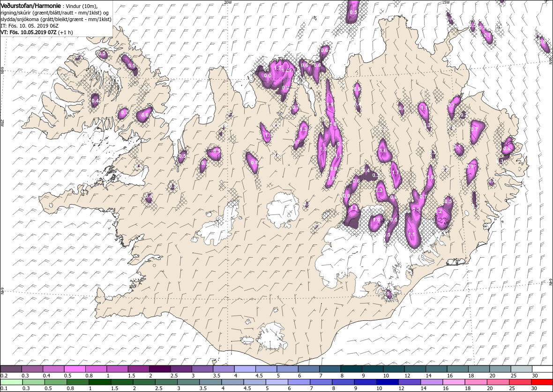Select upper legend swatch labeled 18
The height and width of the screenshot is (392, 553).
pyautogui.click(x=478, y=369)
